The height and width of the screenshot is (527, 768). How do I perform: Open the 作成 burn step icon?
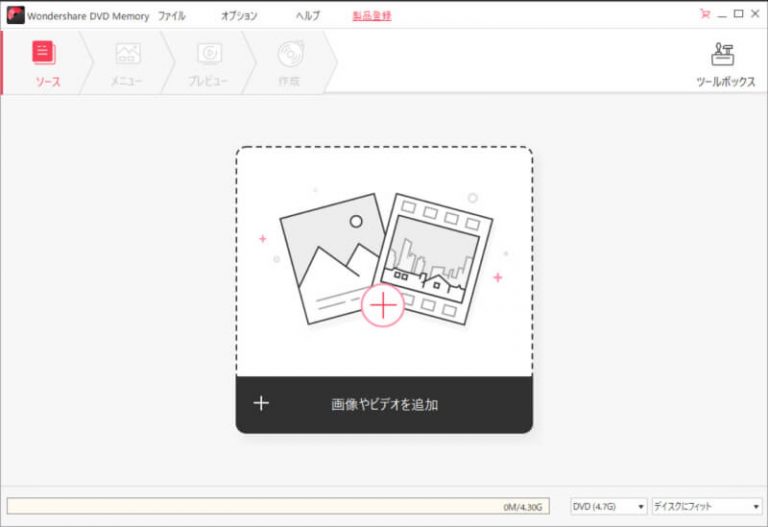point(289,54)
